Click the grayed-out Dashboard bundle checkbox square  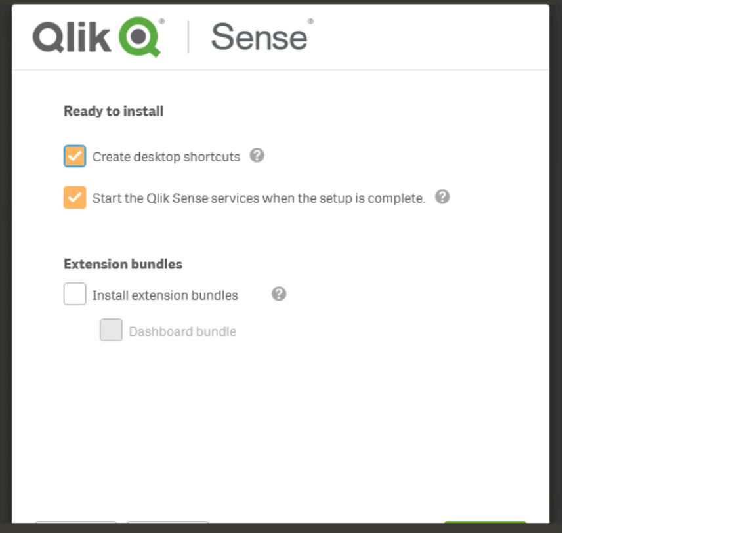111,330
